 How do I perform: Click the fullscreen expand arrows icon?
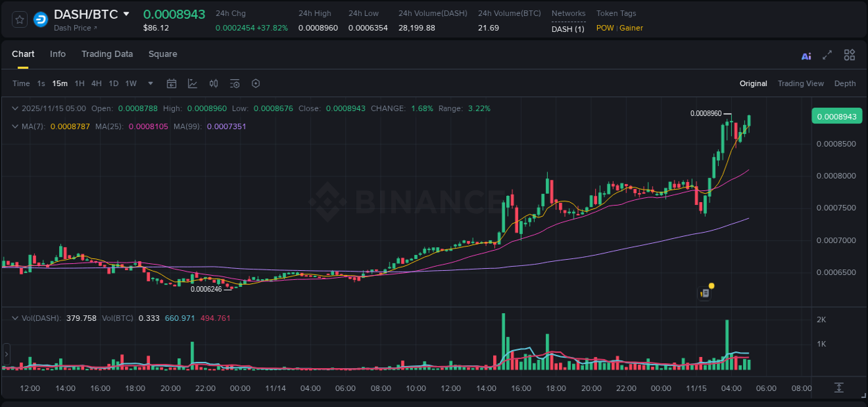point(827,54)
